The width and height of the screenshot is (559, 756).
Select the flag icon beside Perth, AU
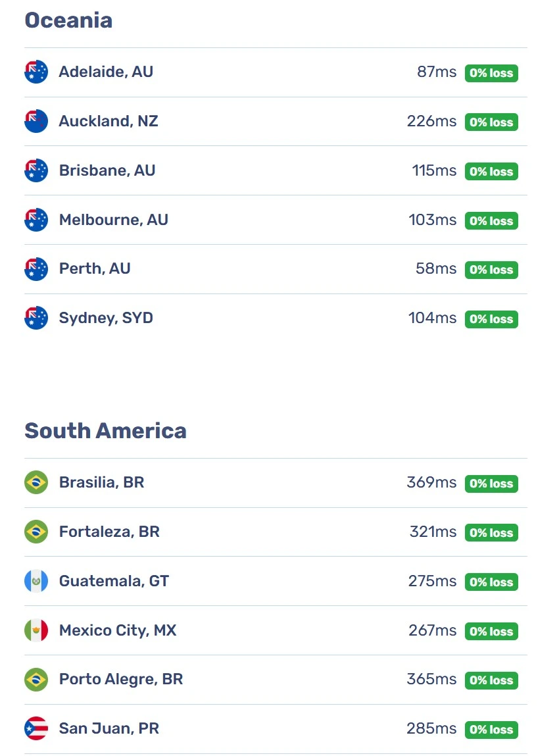(36, 269)
